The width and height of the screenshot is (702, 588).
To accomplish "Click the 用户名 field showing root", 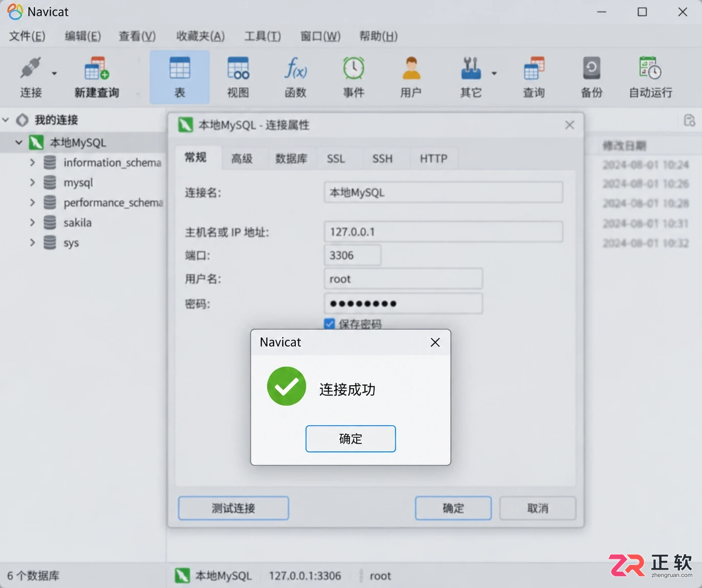I will 403,279.
